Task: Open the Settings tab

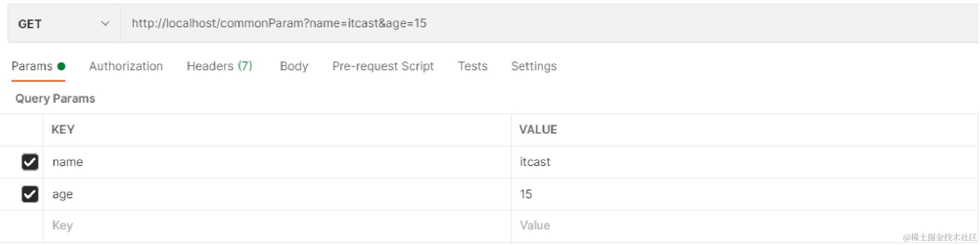Action: pyautogui.click(x=533, y=67)
